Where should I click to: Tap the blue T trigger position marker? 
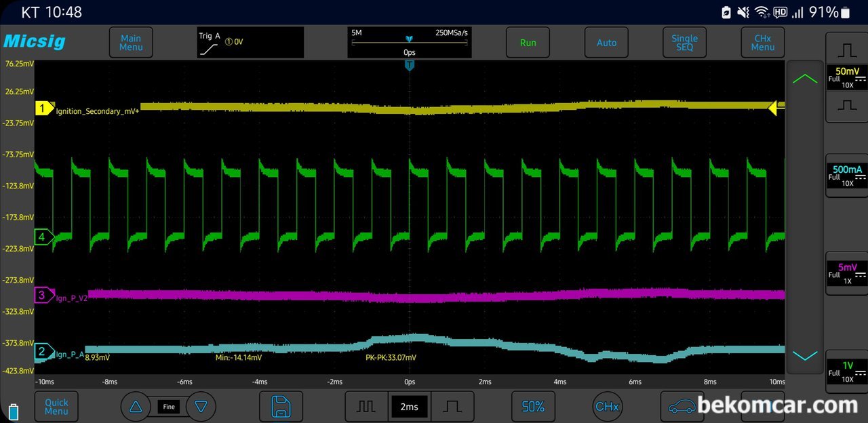410,65
